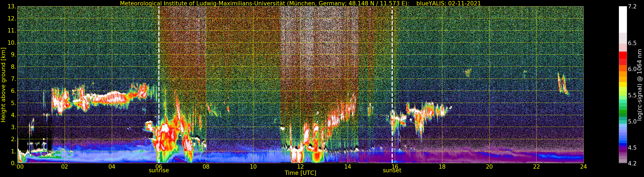Viewport: 644px width, 177px height.
Task: Click the "5.5" colorbar value
Action: pyautogui.click(x=632, y=95)
